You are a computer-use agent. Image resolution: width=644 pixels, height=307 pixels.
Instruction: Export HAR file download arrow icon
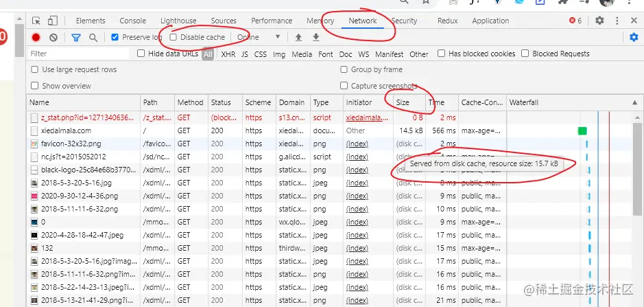316,38
